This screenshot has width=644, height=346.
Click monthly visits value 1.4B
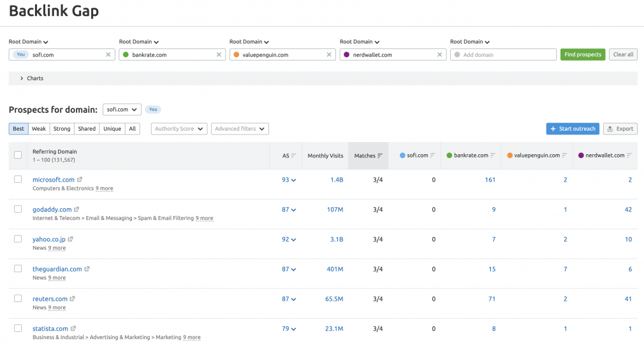(x=337, y=180)
